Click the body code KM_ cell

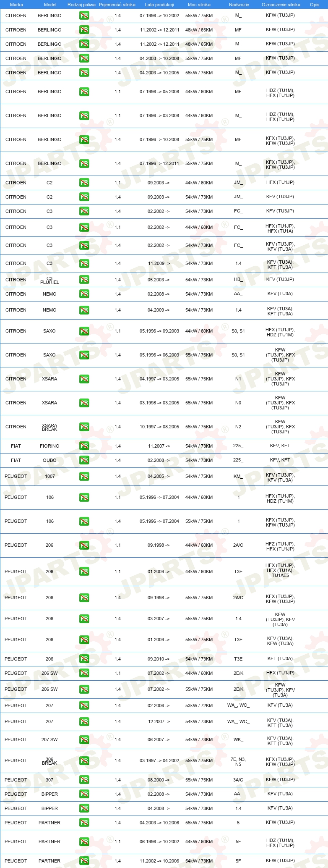click(238, 476)
